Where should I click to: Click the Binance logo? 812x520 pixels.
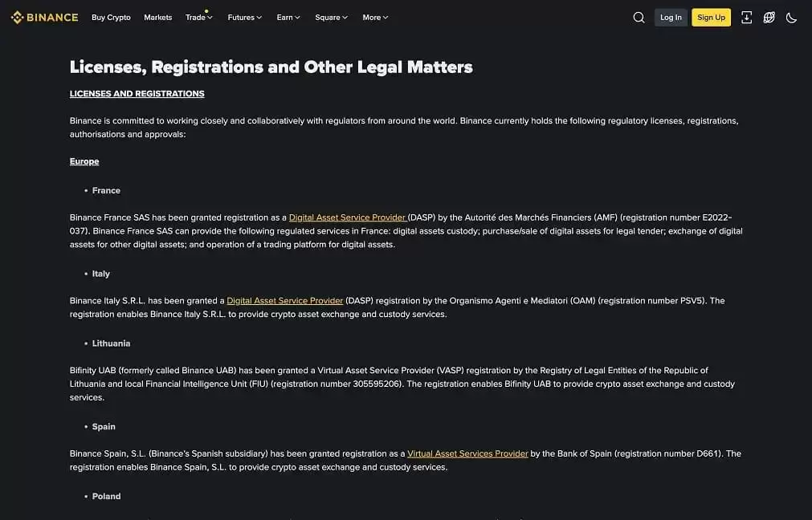(x=44, y=17)
